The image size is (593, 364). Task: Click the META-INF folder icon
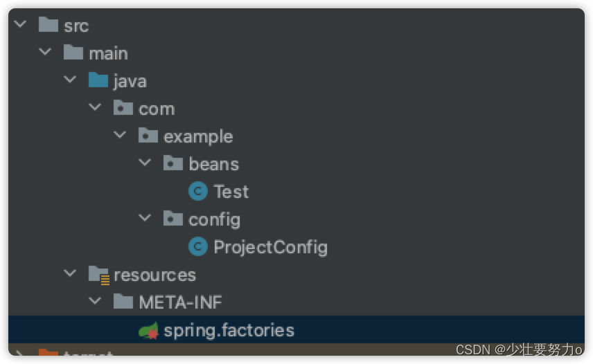(x=123, y=302)
